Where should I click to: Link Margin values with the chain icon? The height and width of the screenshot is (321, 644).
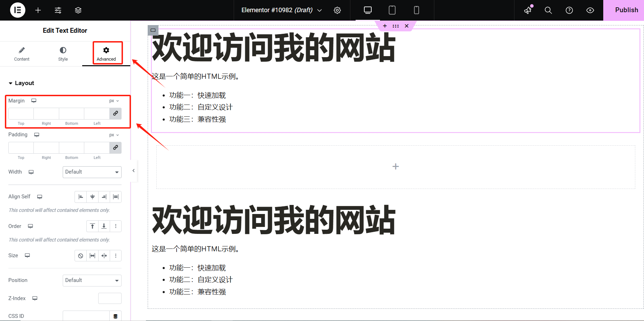pos(115,113)
